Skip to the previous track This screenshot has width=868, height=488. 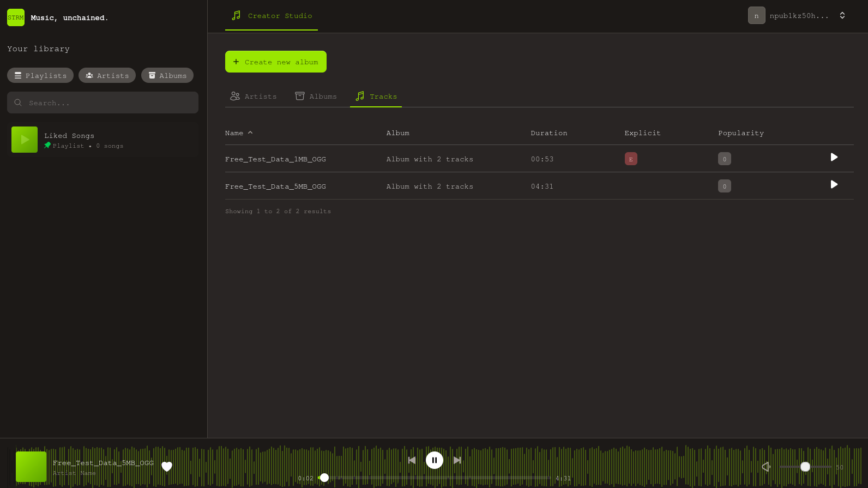412,460
